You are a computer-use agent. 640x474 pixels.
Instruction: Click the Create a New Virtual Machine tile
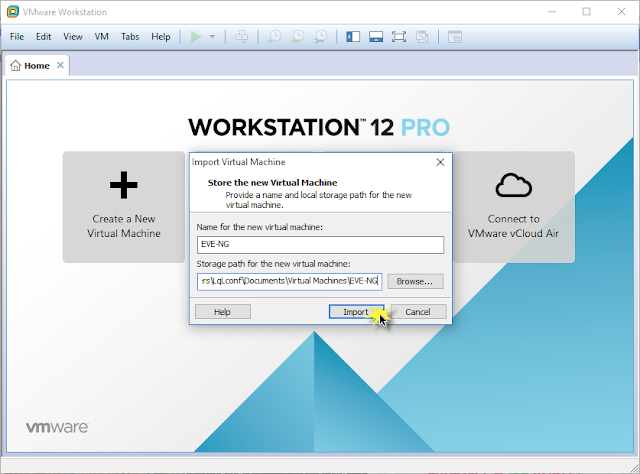coord(124,207)
